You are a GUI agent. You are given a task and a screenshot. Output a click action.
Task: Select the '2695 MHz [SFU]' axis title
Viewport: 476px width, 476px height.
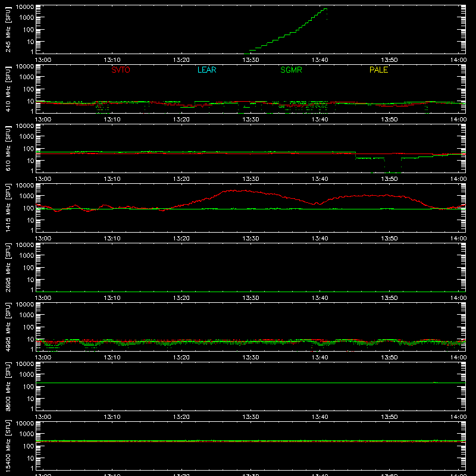point(8,268)
